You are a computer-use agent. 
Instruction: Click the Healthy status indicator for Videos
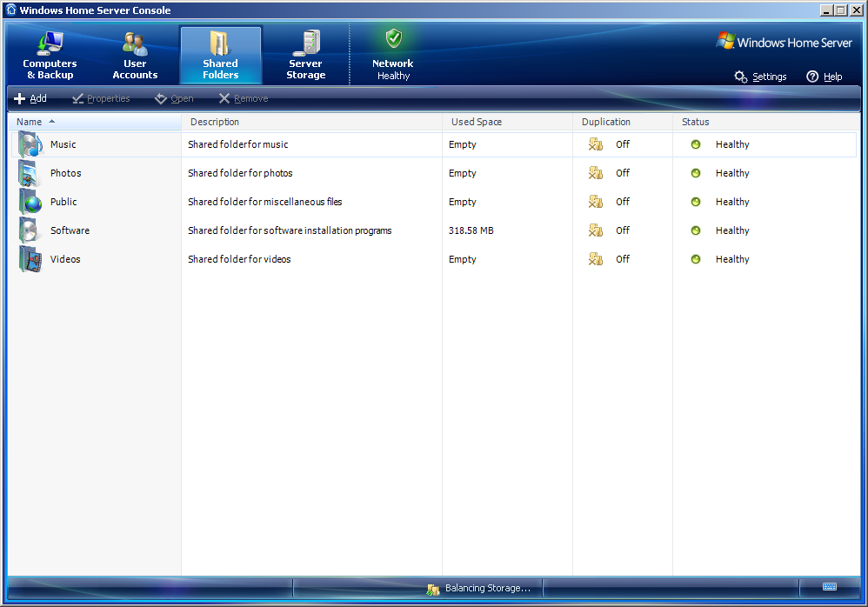[696, 259]
